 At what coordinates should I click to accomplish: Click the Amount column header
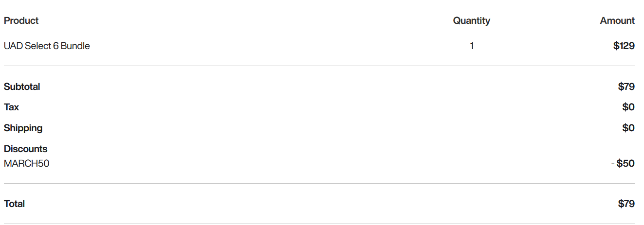pos(617,20)
